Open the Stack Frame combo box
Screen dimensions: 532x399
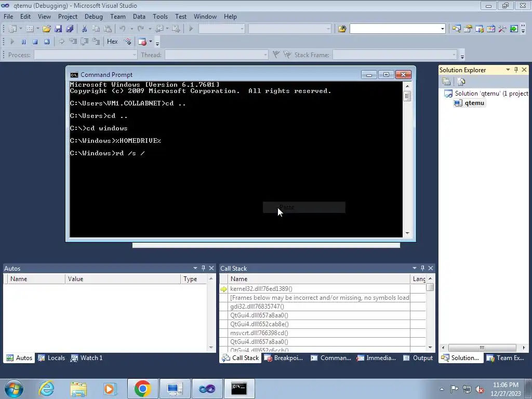(395, 55)
